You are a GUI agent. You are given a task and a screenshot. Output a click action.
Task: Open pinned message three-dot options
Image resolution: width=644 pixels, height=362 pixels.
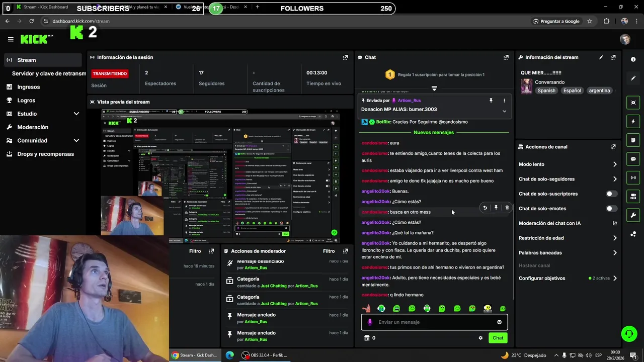pos(504,101)
